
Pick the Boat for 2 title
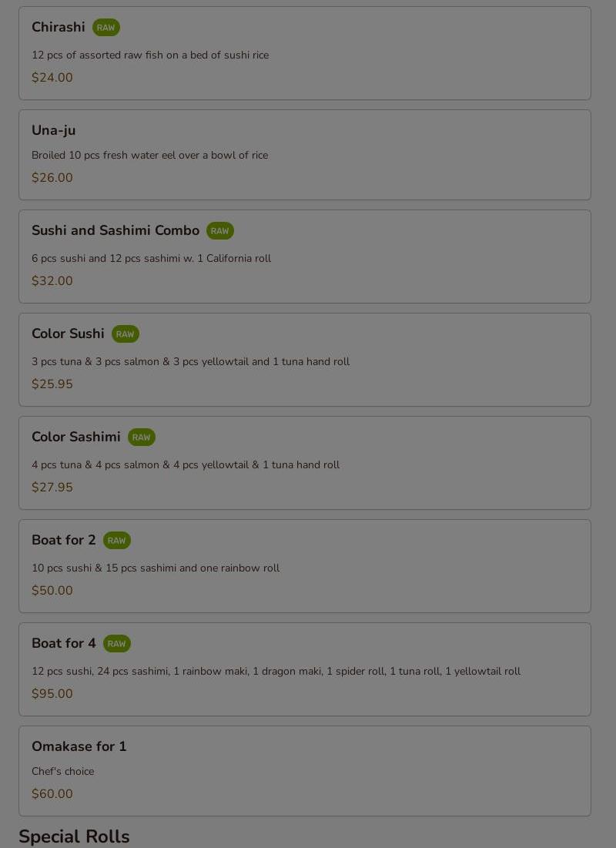click(x=64, y=540)
